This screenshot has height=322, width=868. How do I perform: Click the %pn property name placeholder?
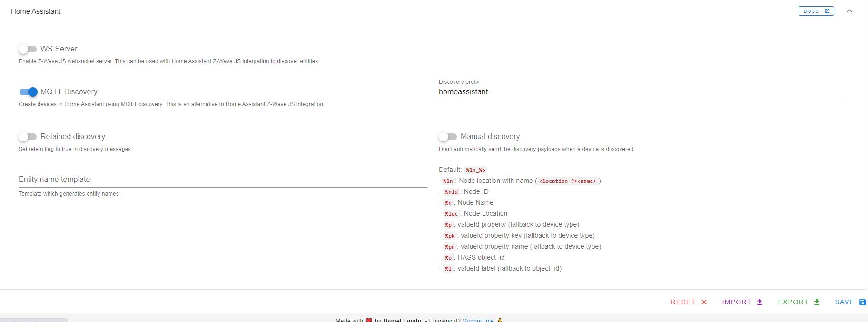[x=450, y=247]
